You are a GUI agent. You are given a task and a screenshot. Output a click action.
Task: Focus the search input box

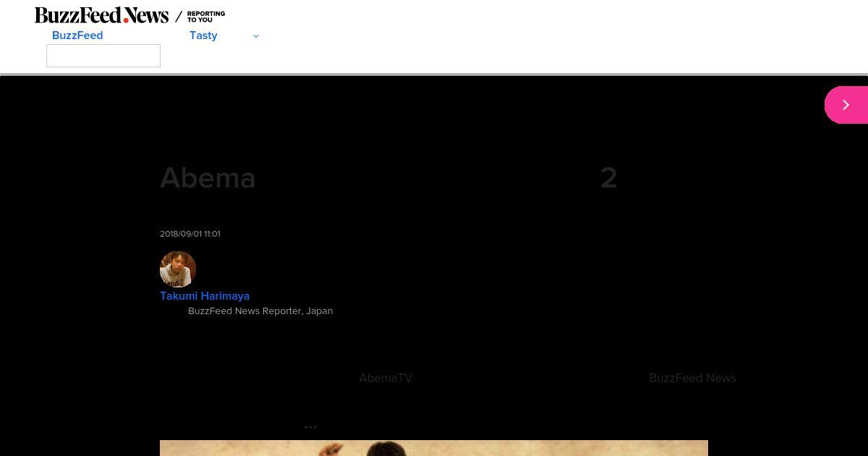coord(103,56)
